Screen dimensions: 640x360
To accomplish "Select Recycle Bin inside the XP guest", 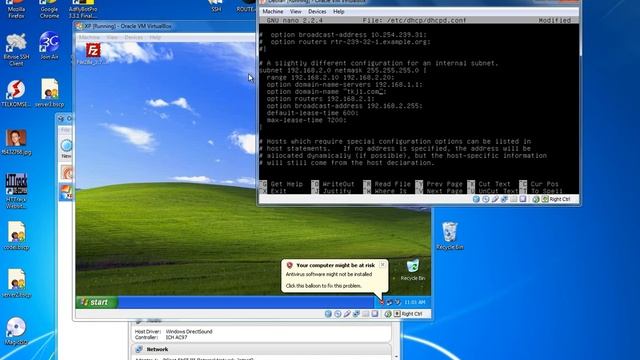I will (413, 269).
